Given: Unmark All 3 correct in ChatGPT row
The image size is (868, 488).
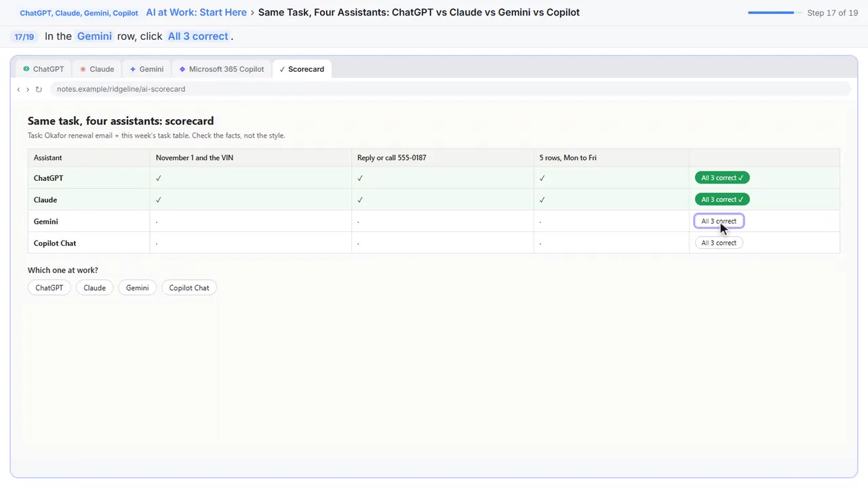Looking at the screenshot, I should 722,178.
